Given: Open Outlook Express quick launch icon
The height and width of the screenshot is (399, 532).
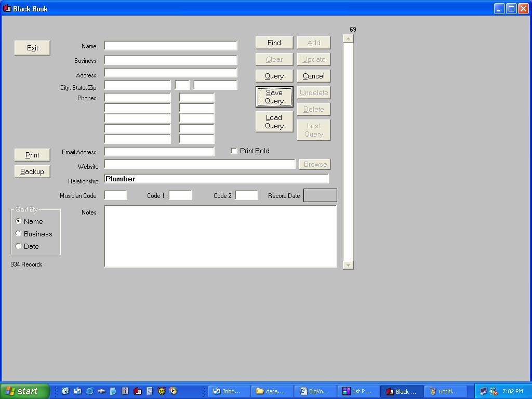Looking at the screenshot, I should pyautogui.click(x=77, y=391).
